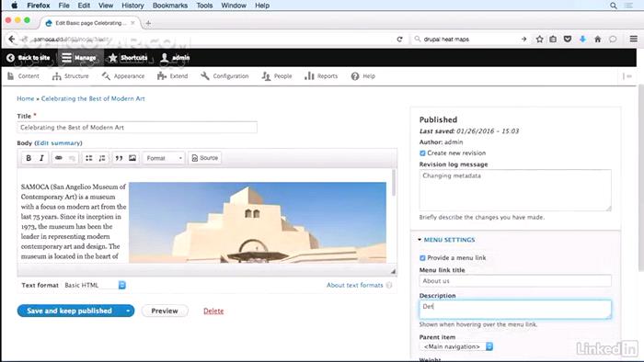Screen dimensions: 644x362
Task: Follow the Home breadcrumb link
Action: pos(26,99)
